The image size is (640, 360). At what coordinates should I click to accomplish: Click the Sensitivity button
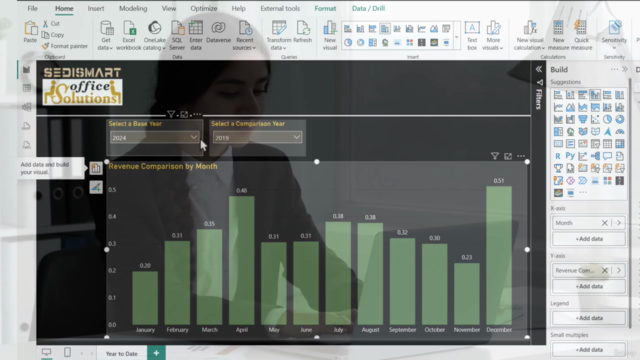click(x=614, y=36)
